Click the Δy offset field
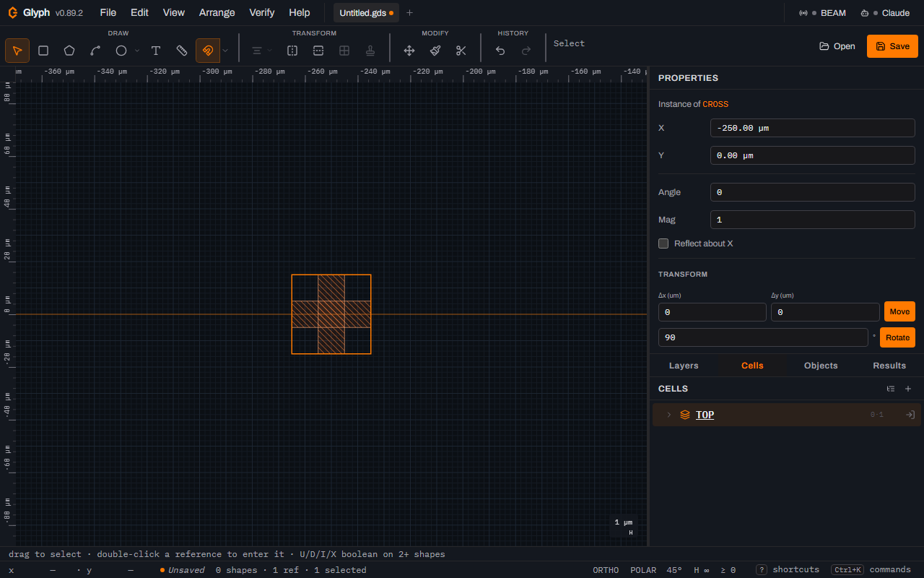 click(825, 312)
